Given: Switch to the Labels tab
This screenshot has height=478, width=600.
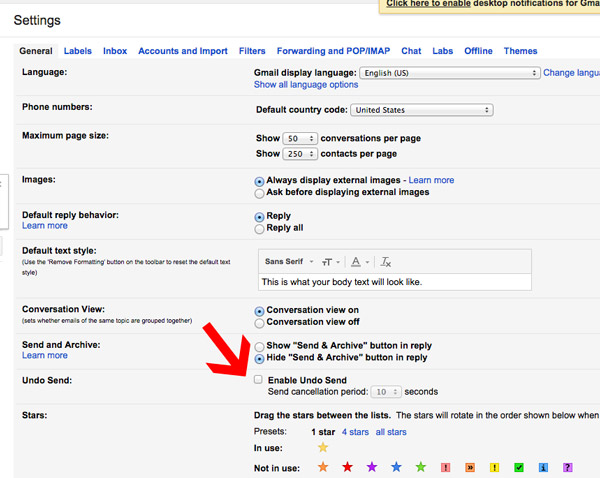Looking at the screenshot, I should click(78, 51).
